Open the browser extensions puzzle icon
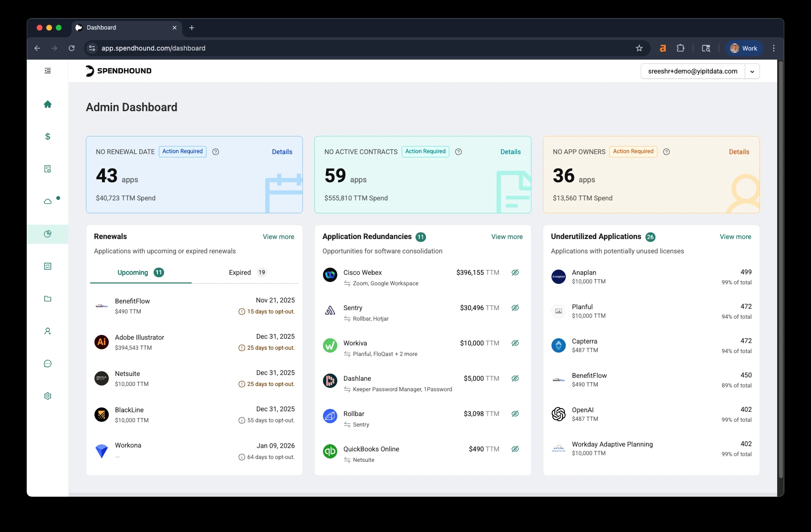 [681, 48]
